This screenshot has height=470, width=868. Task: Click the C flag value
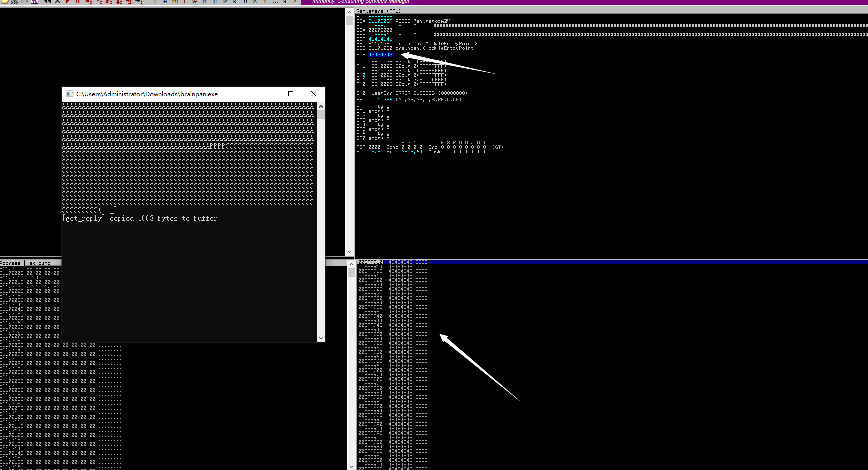coord(364,62)
